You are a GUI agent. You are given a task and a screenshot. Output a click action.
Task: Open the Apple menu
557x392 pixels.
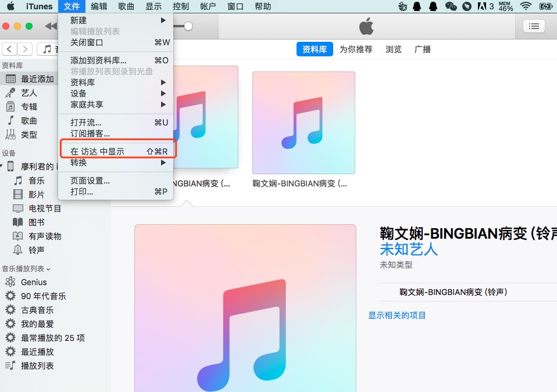10,6
